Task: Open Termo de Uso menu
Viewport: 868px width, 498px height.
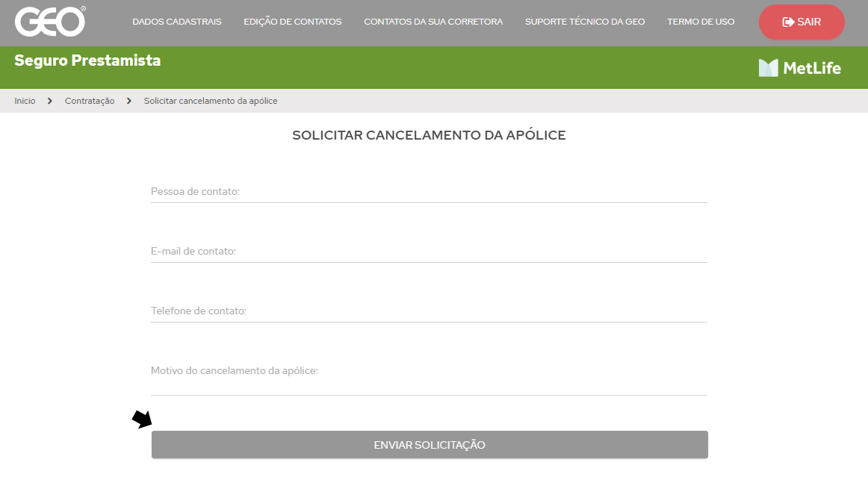Action: 700,22
